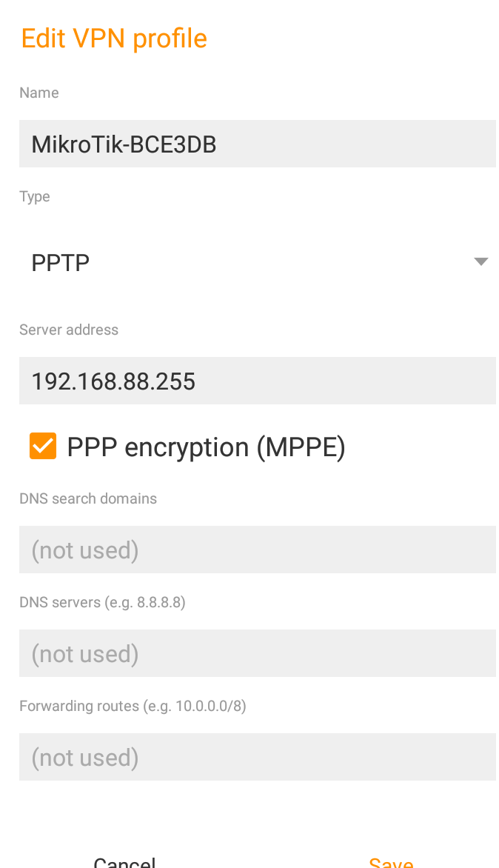Click the 8.8.8.8 example hint text

(x=159, y=602)
